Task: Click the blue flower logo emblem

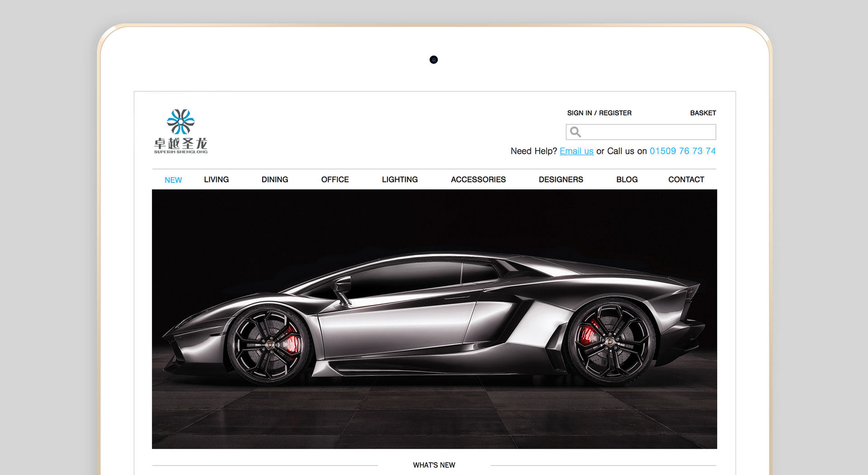Action: (180, 122)
